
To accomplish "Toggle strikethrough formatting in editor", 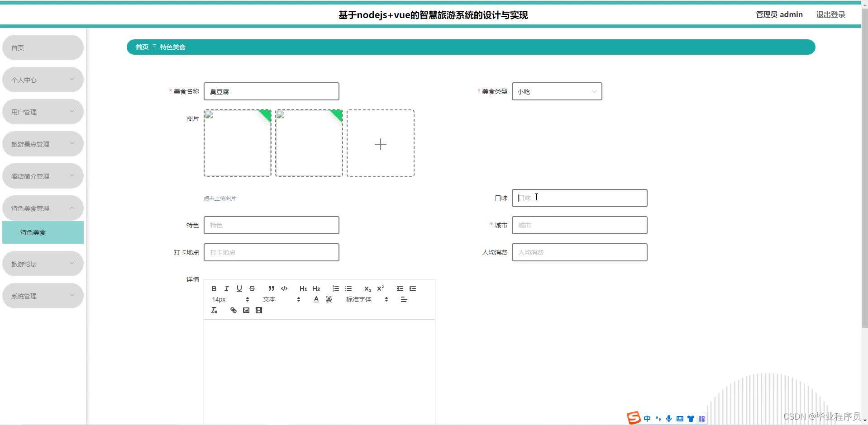I will [252, 288].
